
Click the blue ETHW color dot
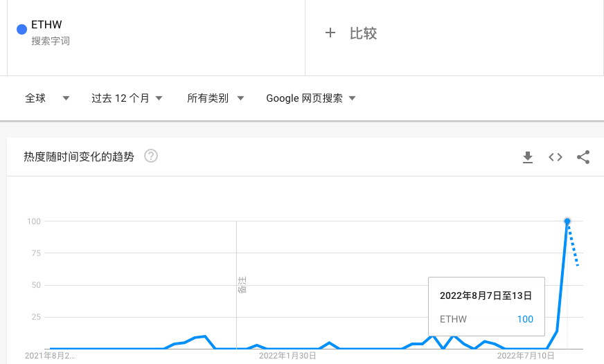(x=21, y=28)
